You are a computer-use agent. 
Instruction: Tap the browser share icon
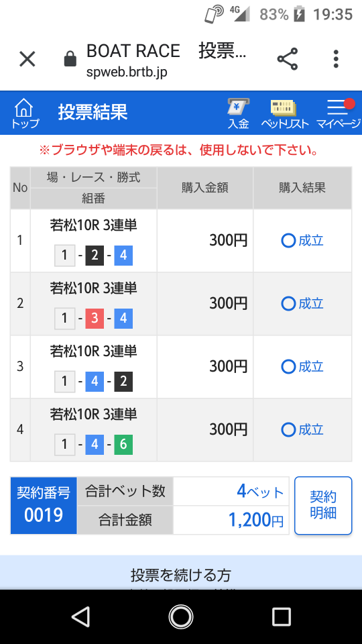click(288, 59)
